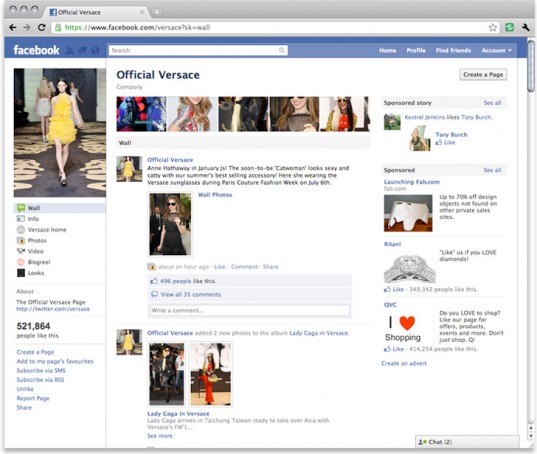This screenshot has height=454, width=537.
Task: Open a new browser tab
Action: coord(157,12)
